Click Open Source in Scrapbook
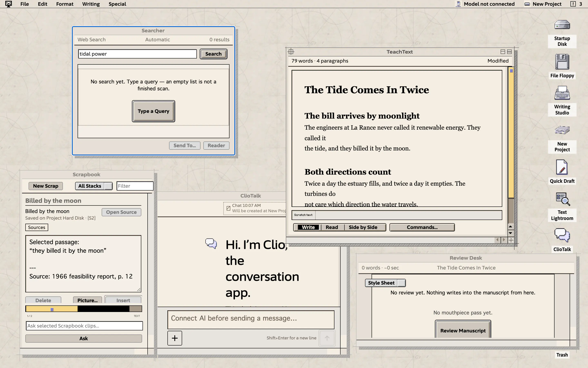The image size is (588, 368). pos(121,212)
